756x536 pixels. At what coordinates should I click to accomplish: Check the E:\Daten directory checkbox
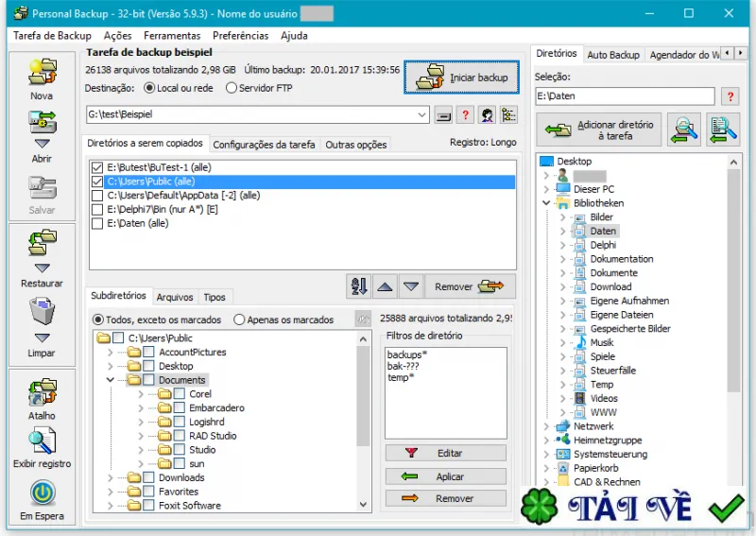pyautogui.click(x=97, y=223)
